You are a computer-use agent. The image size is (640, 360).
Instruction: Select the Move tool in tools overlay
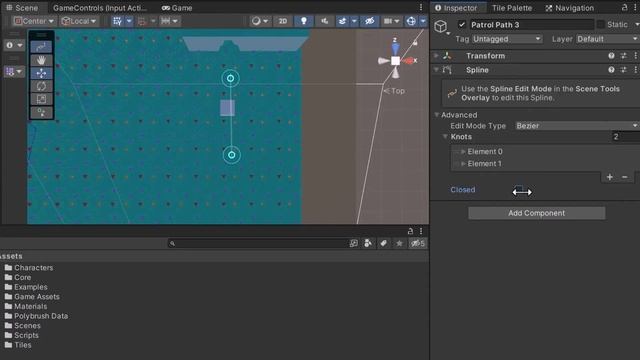coord(41,73)
